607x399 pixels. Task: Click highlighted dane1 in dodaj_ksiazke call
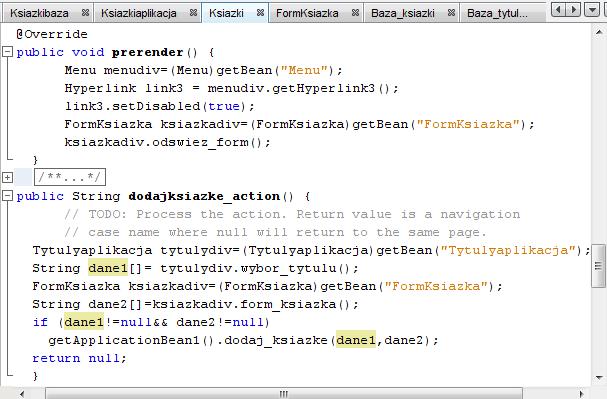point(356,340)
